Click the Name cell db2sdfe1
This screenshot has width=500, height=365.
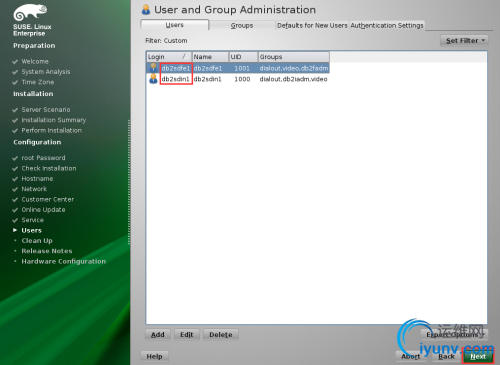208,68
